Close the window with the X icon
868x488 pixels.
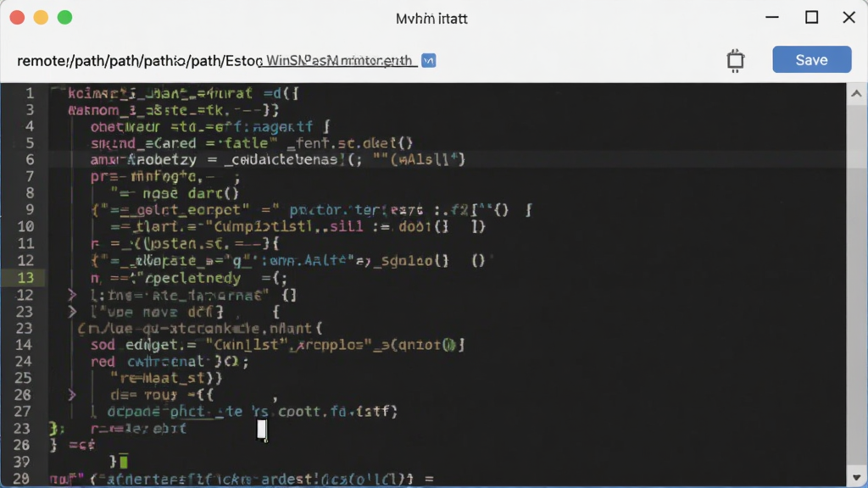click(849, 18)
